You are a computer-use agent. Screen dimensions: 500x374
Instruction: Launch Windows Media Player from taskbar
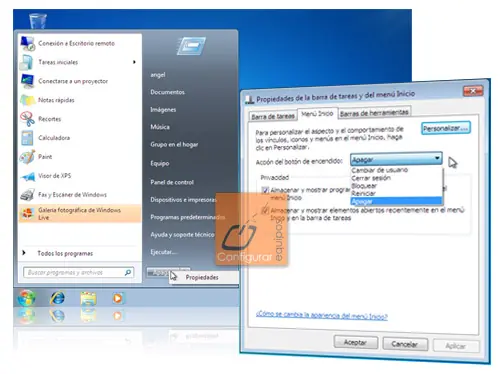(x=117, y=298)
